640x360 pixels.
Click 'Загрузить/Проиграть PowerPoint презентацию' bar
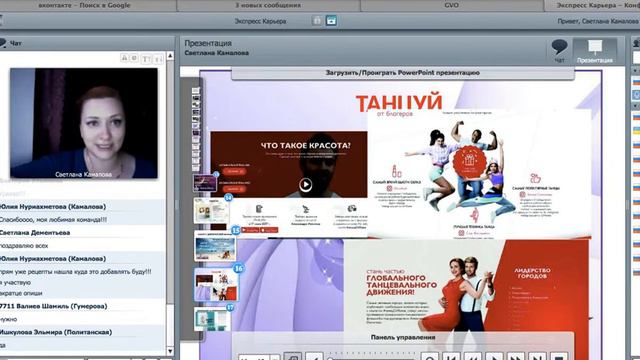tap(402, 73)
